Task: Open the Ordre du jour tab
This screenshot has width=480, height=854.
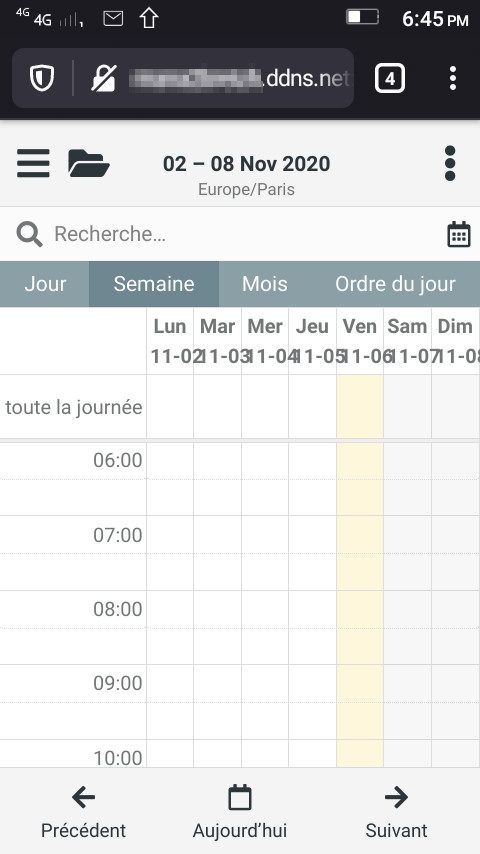Action: (x=395, y=284)
